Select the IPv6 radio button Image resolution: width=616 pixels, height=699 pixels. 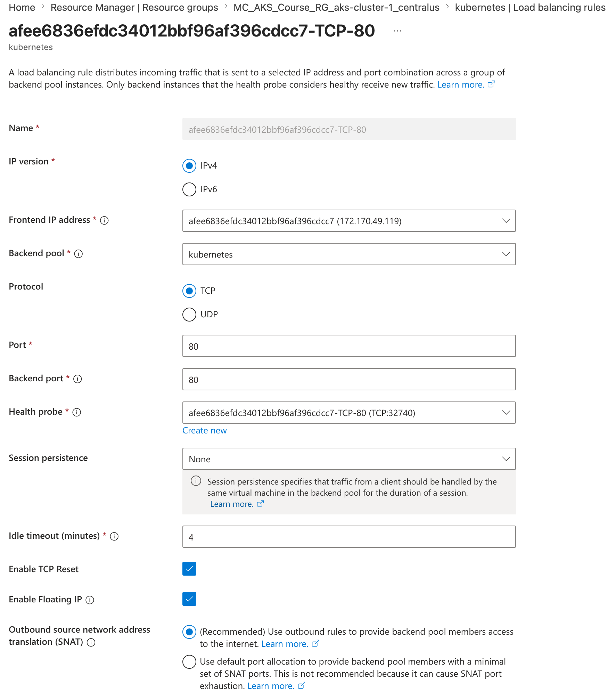(x=189, y=189)
